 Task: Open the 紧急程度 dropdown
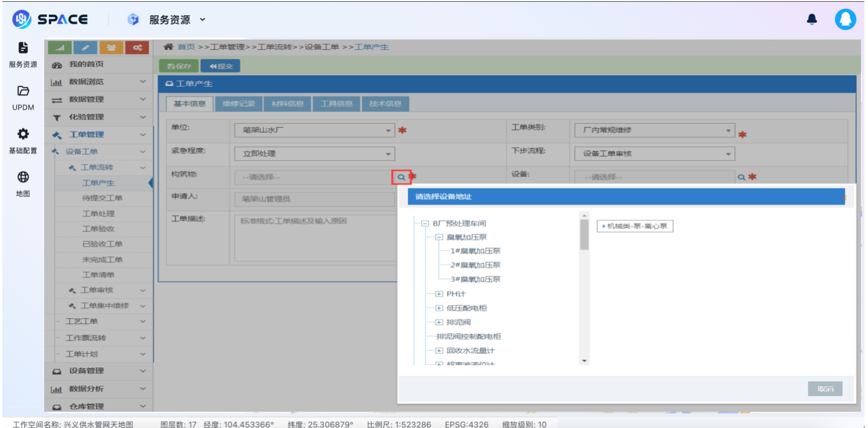(315, 154)
